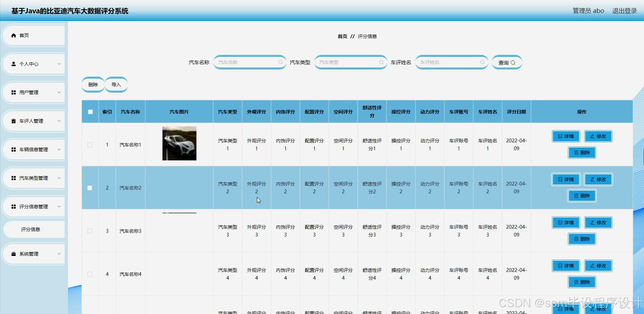Check the checkbox for row 汽车名称4
This screenshot has width=644, height=314.
point(90,274)
